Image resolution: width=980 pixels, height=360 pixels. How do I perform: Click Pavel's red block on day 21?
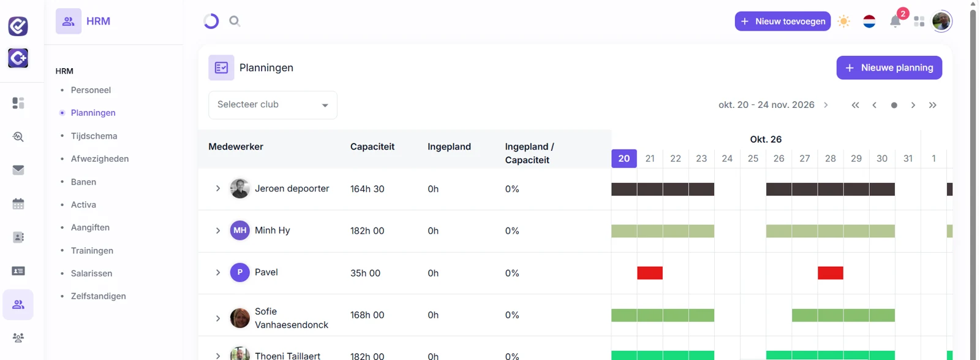pyautogui.click(x=650, y=273)
